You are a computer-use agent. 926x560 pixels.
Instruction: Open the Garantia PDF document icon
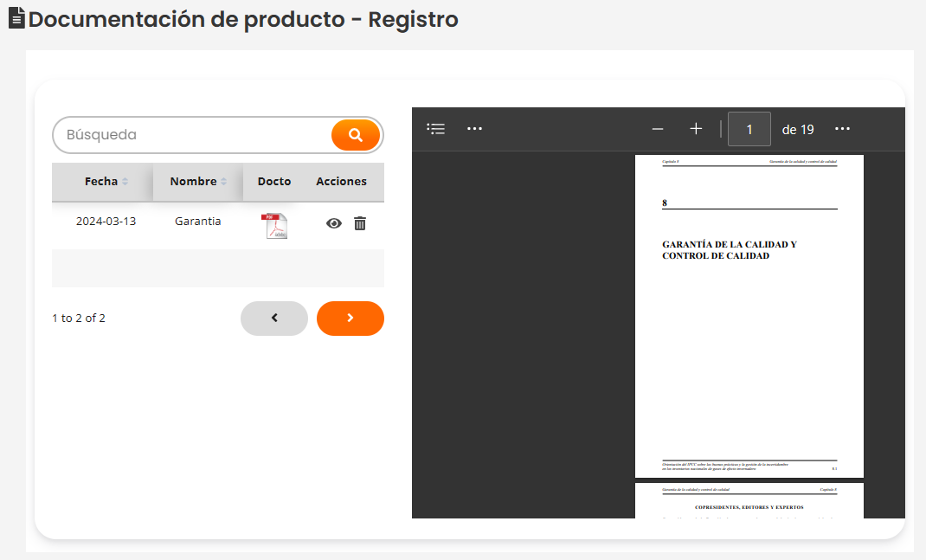(274, 225)
